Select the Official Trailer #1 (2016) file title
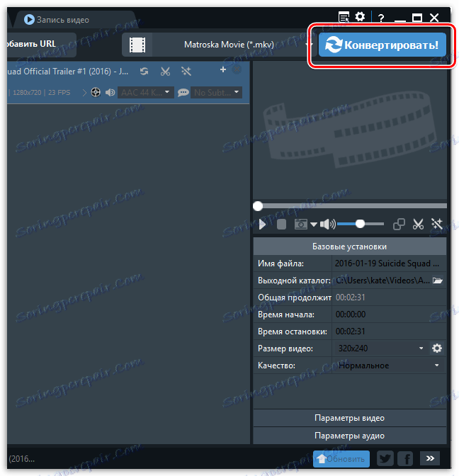 pyautogui.click(x=68, y=72)
